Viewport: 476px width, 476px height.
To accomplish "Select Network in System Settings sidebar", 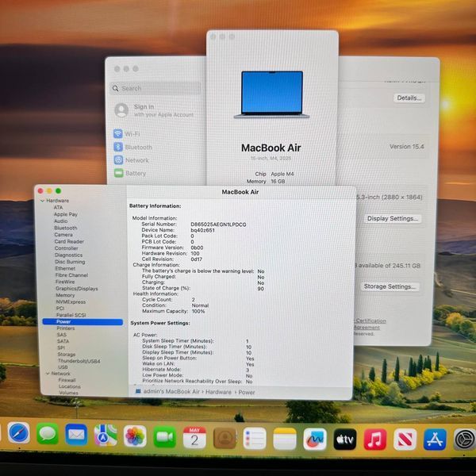I will coord(132,160).
